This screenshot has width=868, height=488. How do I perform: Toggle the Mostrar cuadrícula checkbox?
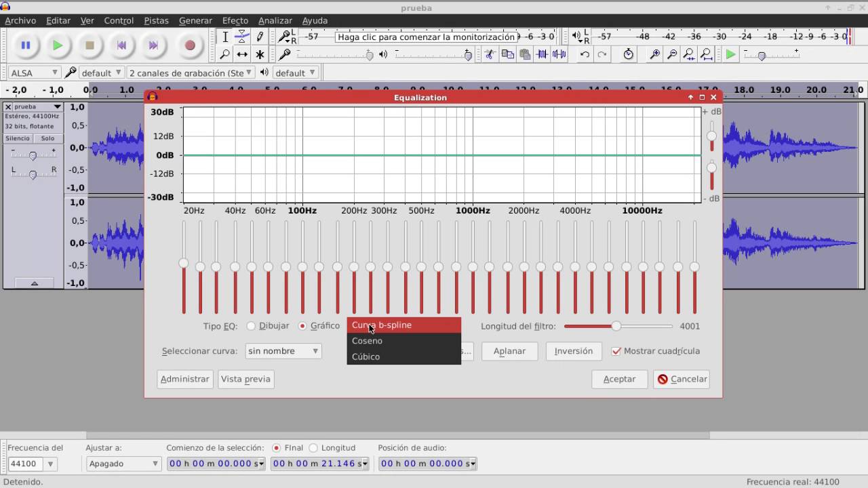tap(616, 351)
